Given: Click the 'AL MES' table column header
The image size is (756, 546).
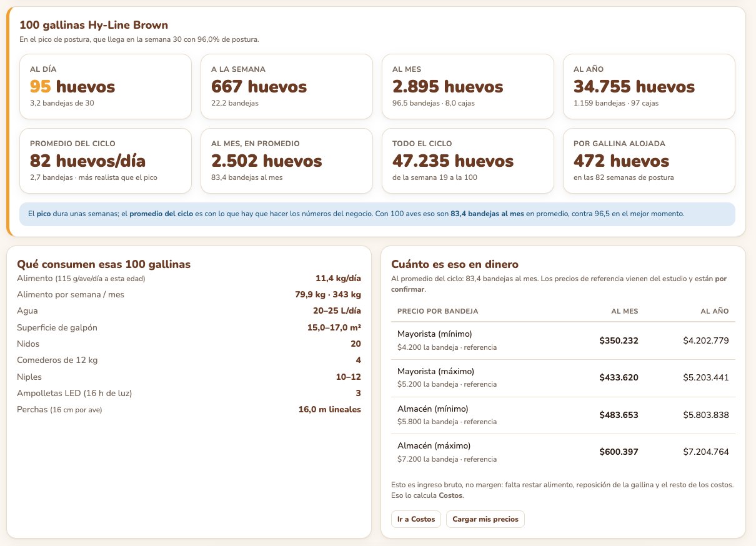Looking at the screenshot, I should [x=625, y=311].
